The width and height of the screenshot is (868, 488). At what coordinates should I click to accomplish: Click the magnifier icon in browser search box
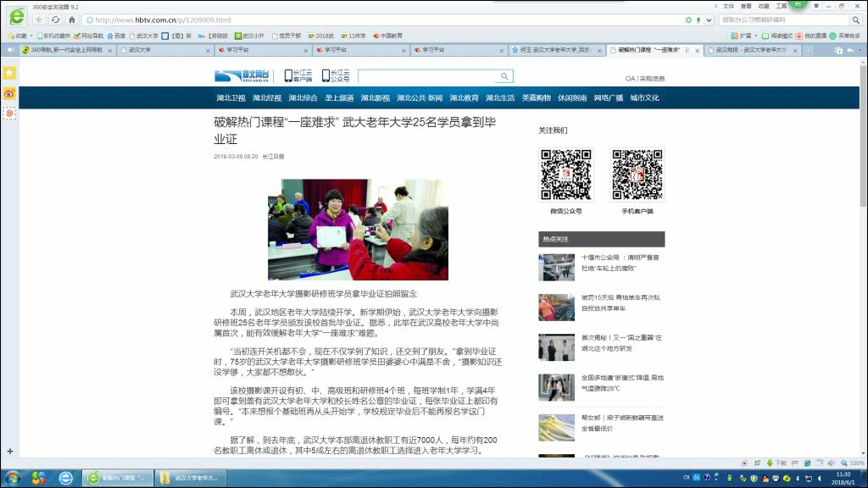pyautogui.click(x=856, y=20)
